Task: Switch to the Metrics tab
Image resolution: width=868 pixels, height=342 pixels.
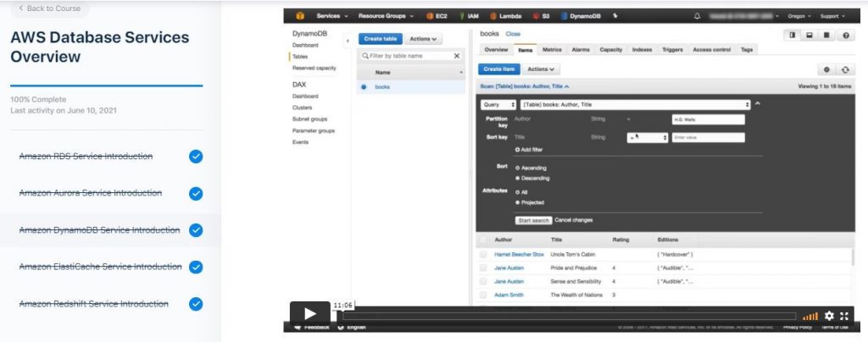Action: [551, 50]
